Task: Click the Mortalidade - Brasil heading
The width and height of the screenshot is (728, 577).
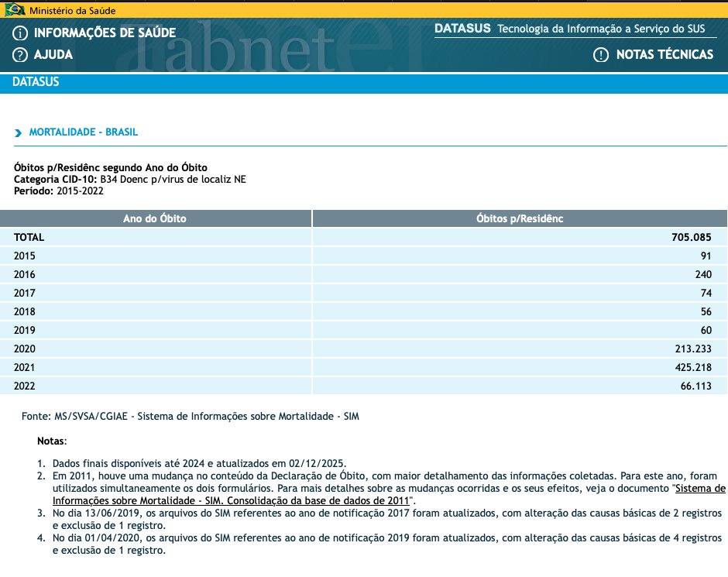Action: [x=84, y=132]
